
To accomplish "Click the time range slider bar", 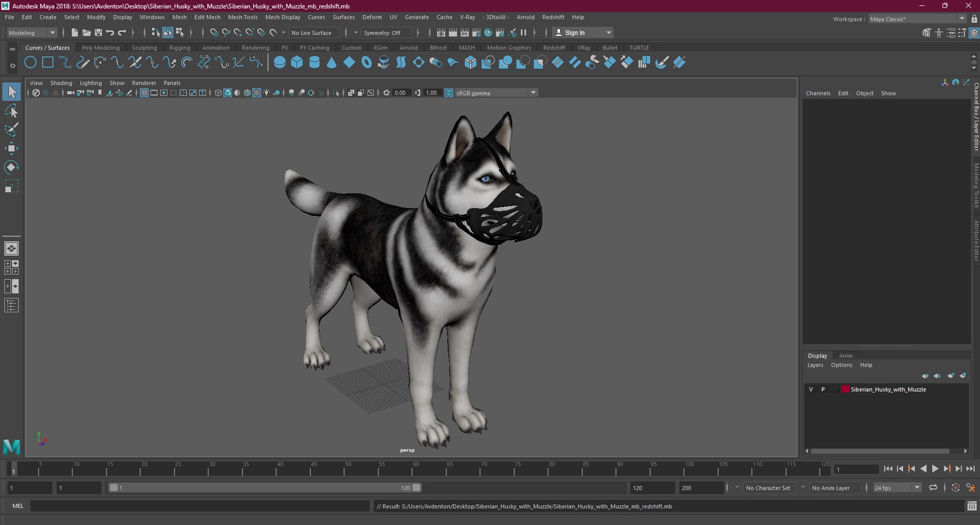I will coord(265,488).
